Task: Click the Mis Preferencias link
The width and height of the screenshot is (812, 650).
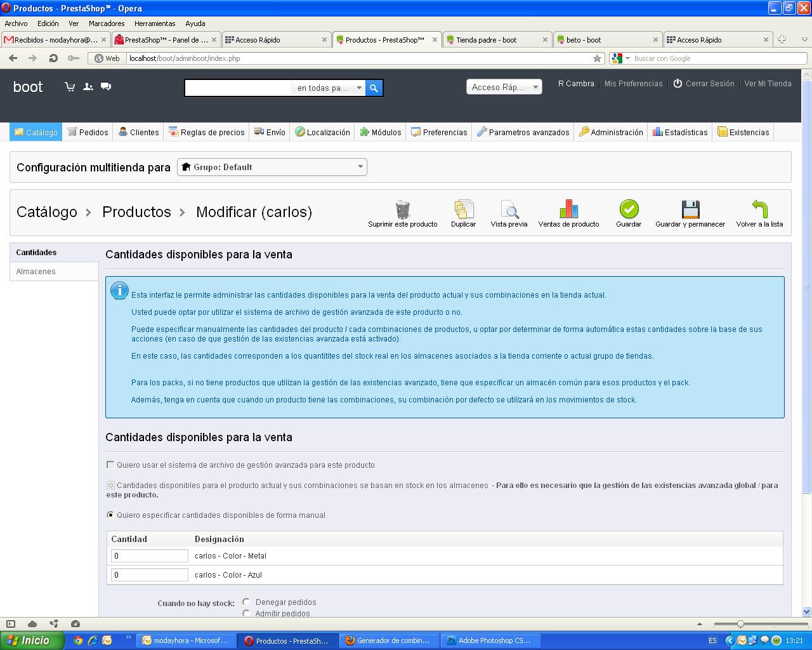Action: click(633, 84)
